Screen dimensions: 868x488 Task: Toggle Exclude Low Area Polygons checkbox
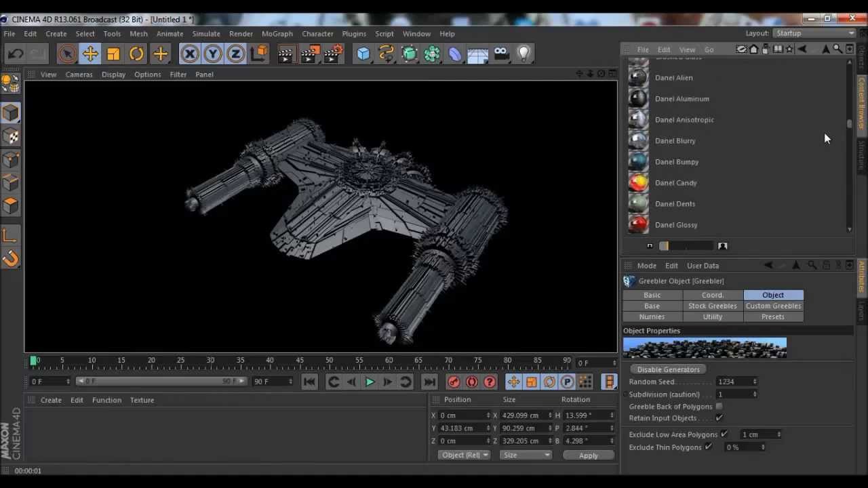tap(724, 434)
